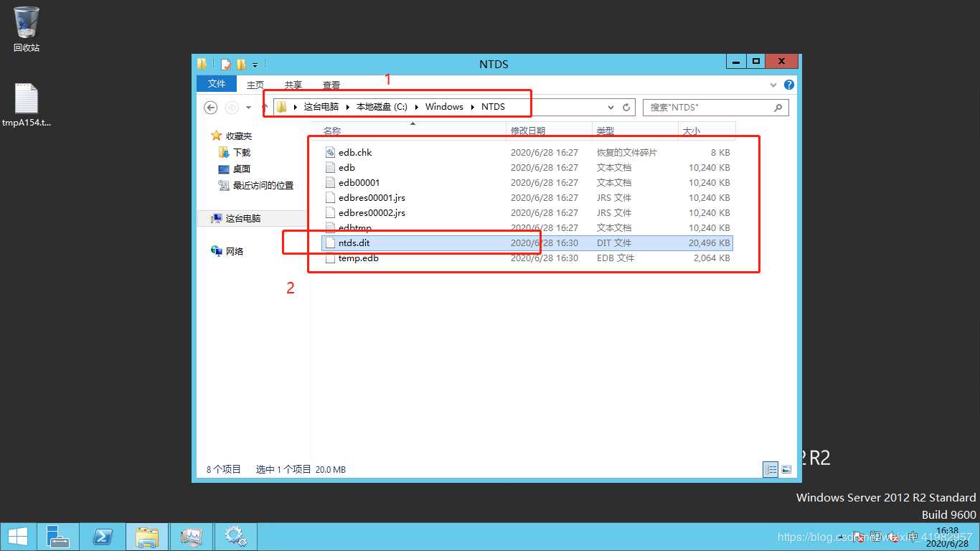Switch to Large icons view in status bar
The height and width of the screenshot is (551, 980).
coord(786,469)
